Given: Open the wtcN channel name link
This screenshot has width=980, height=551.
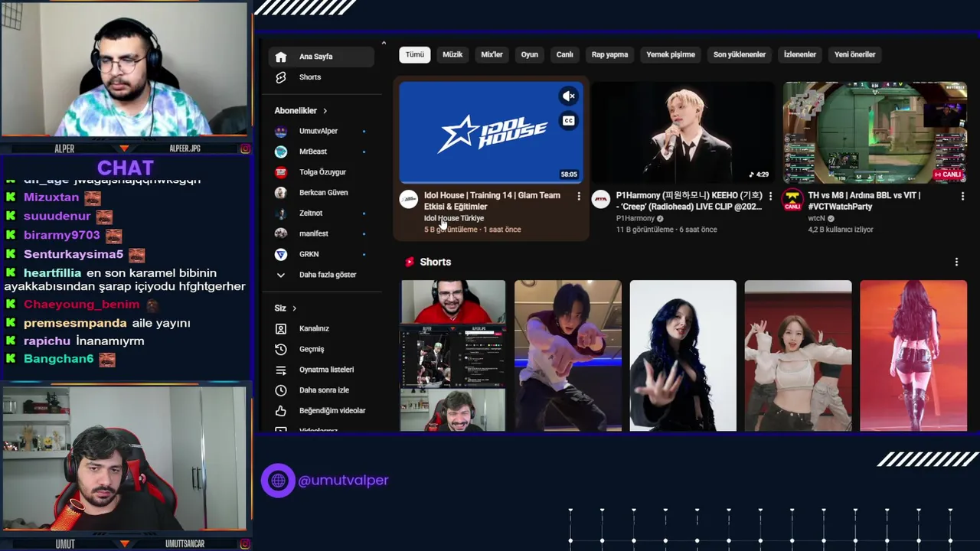Looking at the screenshot, I should click(816, 218).
